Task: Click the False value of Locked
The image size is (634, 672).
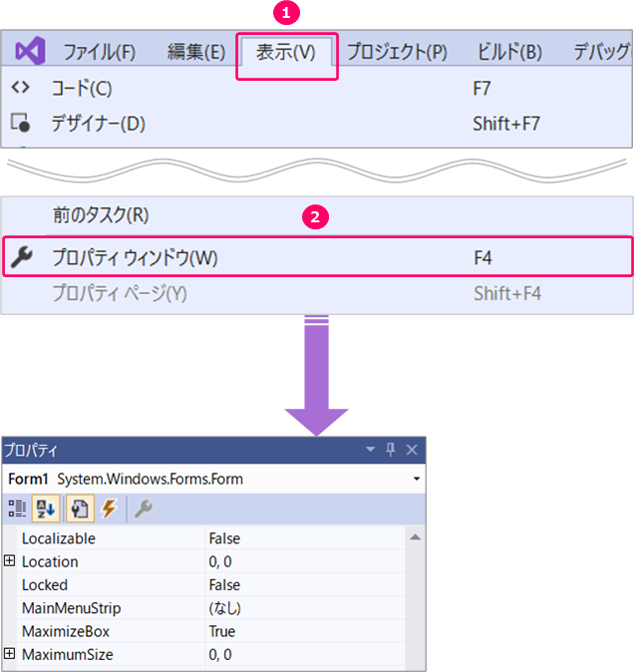Action: [x=224, y=584]
